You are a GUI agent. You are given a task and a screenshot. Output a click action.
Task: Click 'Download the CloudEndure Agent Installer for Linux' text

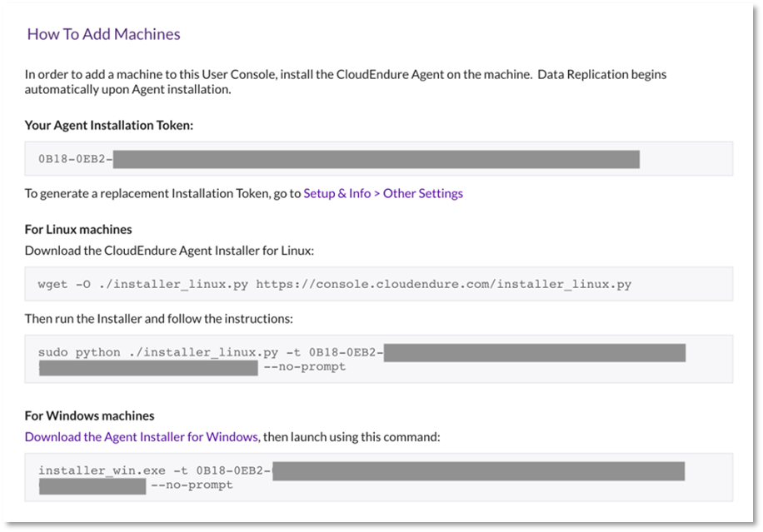click(x=169, y=251)
